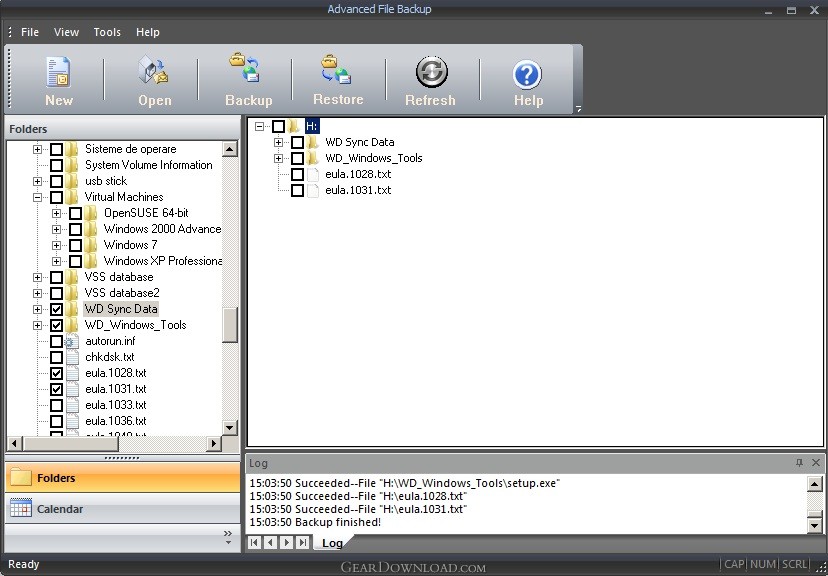Expand WD Sync Data in right pane
The image size is (828, 576).
[278, 142]
